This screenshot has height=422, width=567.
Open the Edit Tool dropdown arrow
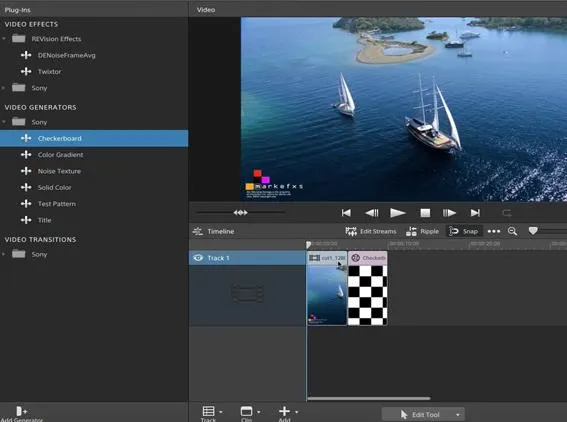(458, 415)
